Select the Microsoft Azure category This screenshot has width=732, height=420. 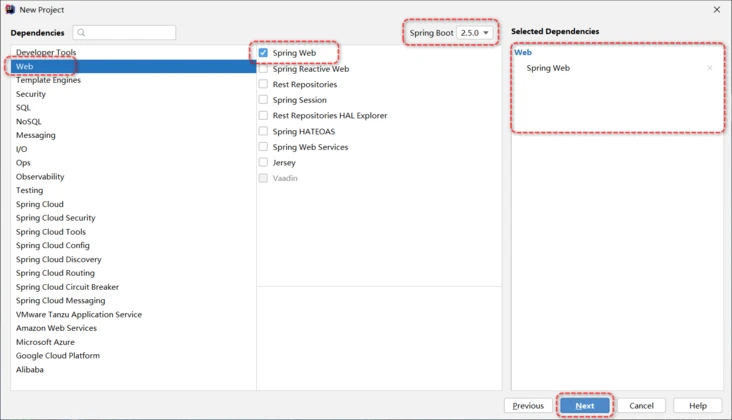pos(134,342)
